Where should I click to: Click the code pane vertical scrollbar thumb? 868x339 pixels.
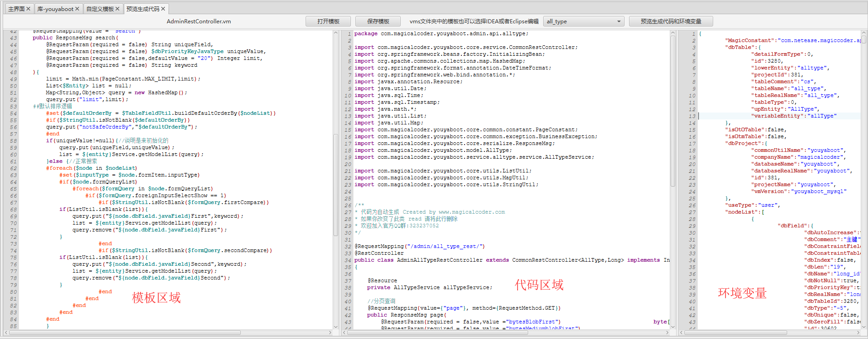[673, 111]
